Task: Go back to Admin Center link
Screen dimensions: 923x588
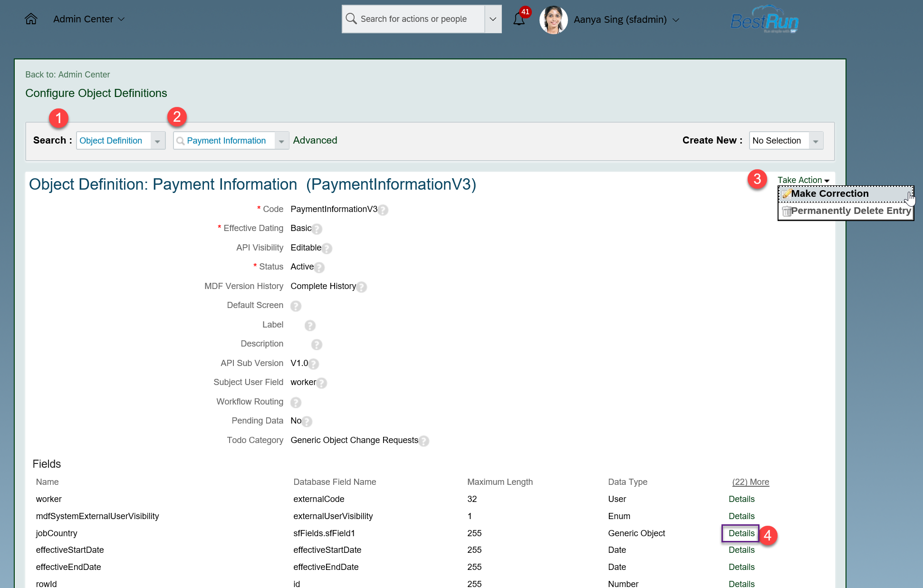Action: 67,75
